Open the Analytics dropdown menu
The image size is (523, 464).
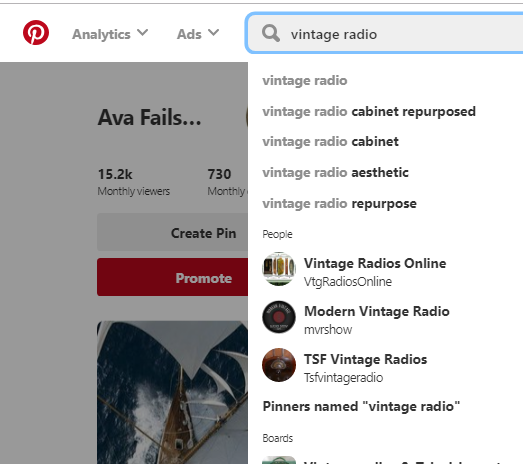coord(110,34)
